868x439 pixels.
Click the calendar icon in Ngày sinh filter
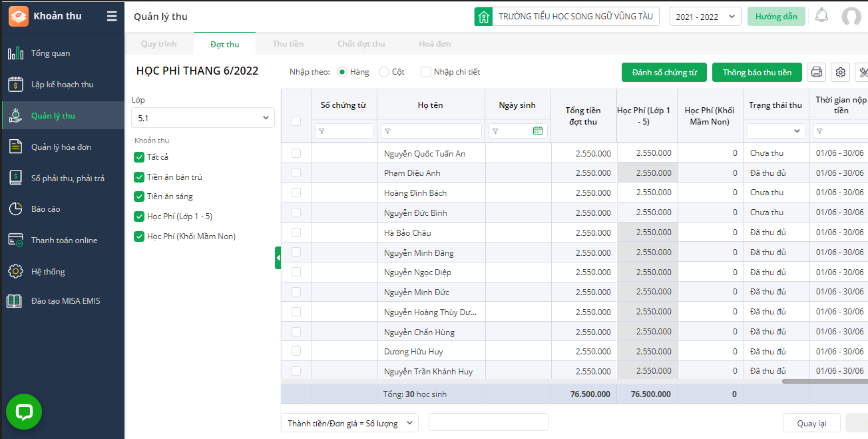[x=538, y=131]
